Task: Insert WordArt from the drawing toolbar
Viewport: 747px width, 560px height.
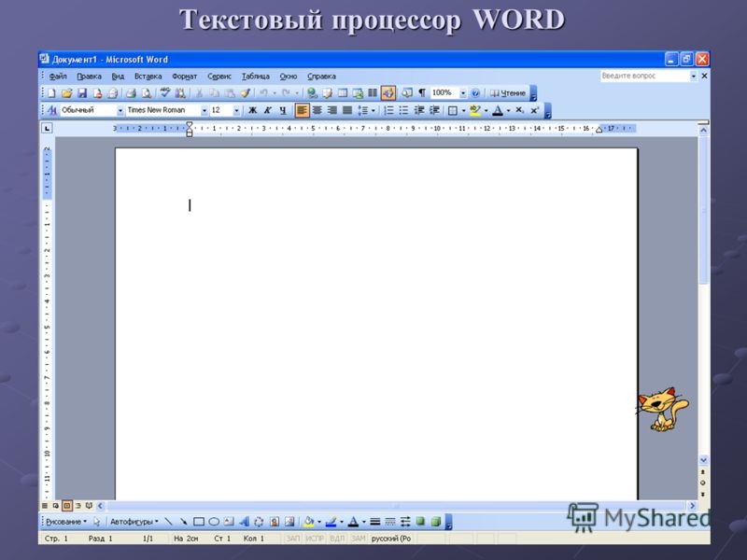Action: tap(244, 522)
